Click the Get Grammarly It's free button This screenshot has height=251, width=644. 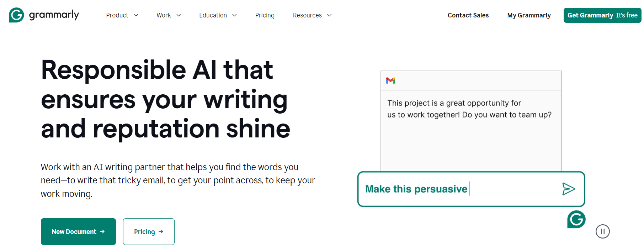602,15
